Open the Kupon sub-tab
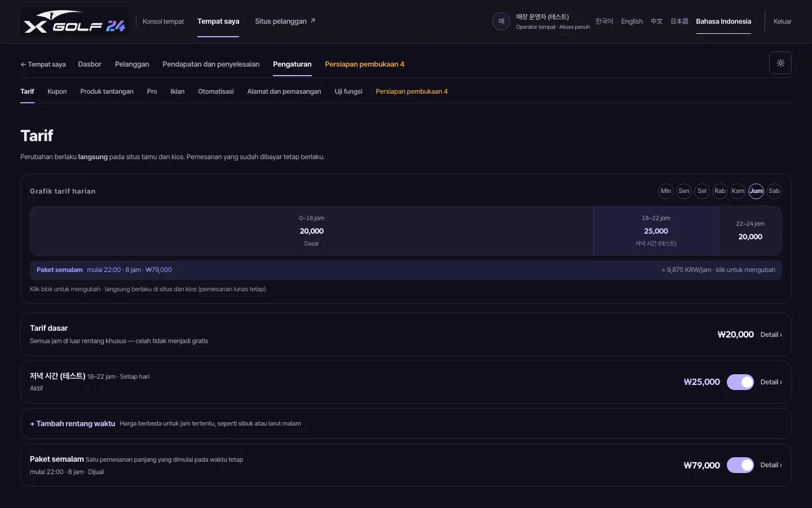This screenshot has width=812, height=508. tap(57, 91)
